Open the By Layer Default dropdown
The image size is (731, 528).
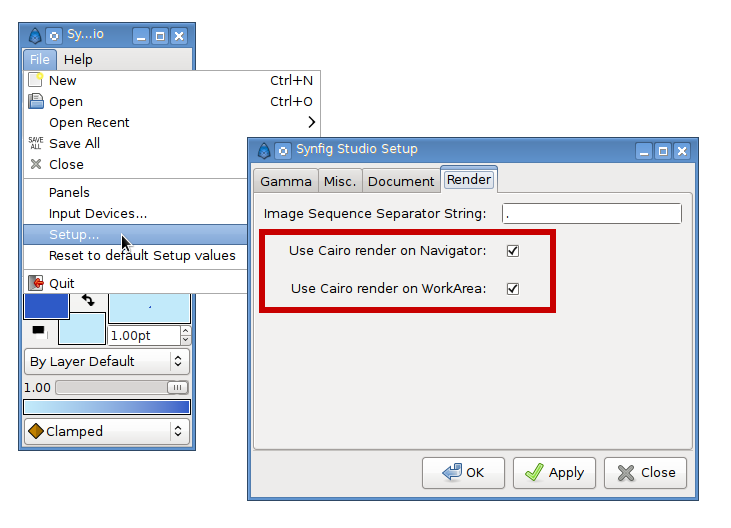point(107,362)
